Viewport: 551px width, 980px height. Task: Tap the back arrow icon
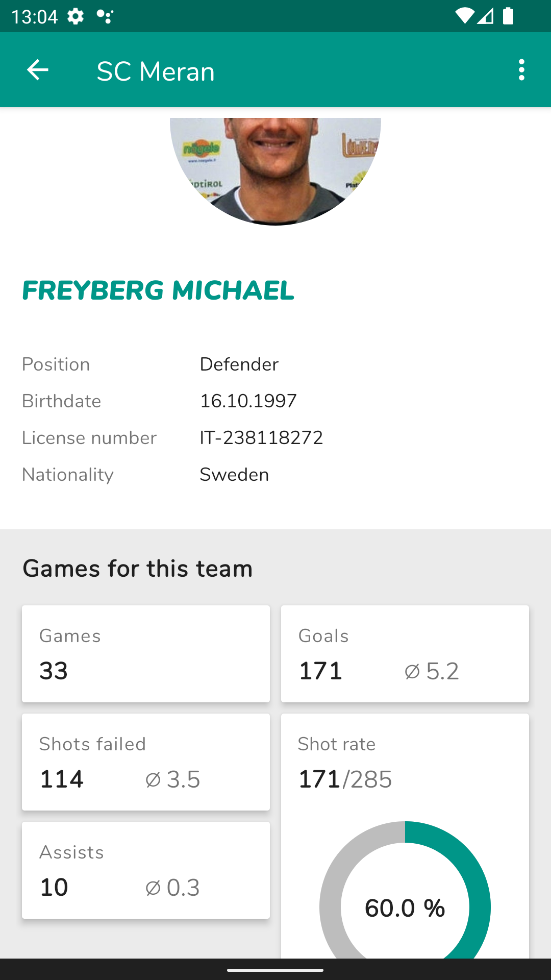click(37, 70)
